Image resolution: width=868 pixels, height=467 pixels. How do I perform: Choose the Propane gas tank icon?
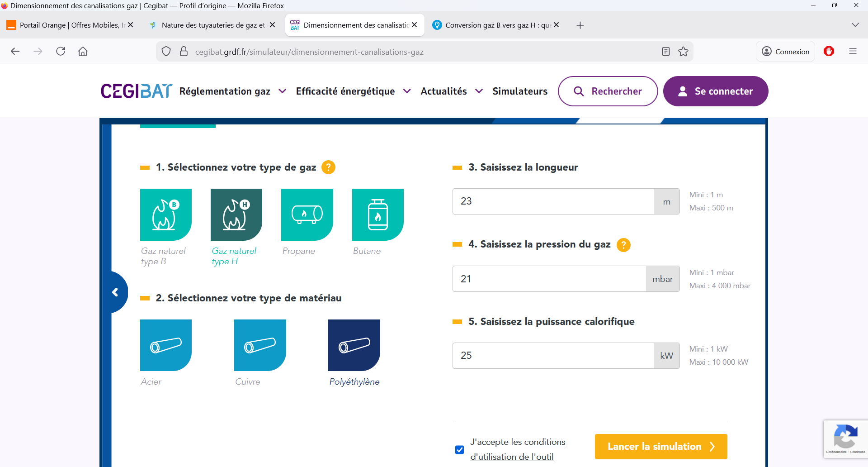pos(307,214)
